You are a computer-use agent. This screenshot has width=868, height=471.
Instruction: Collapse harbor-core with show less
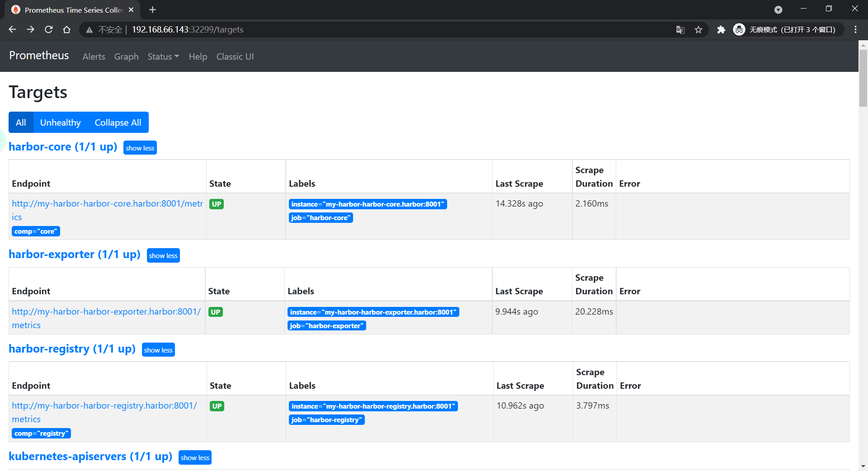click(x=140, y=148)
